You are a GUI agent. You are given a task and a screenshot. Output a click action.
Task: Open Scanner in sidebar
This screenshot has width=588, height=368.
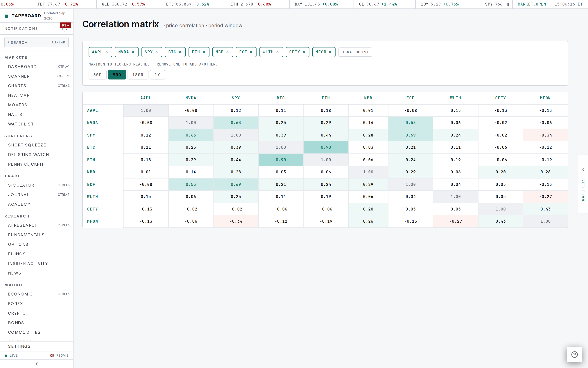[x=37, y=76]
